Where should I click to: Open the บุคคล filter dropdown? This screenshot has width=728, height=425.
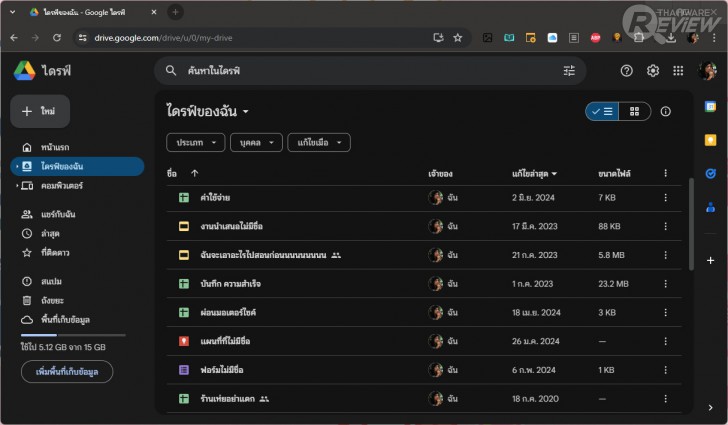click(256, 143)
